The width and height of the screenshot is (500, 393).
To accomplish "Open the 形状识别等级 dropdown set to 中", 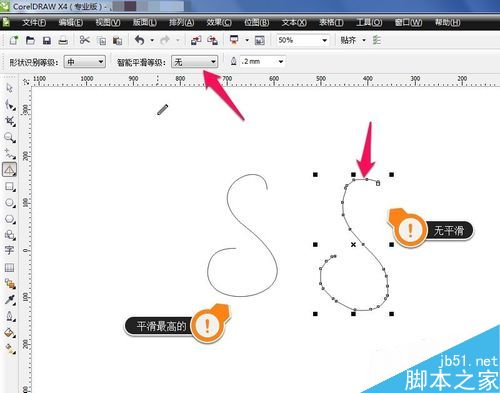I will coord(85,62).
